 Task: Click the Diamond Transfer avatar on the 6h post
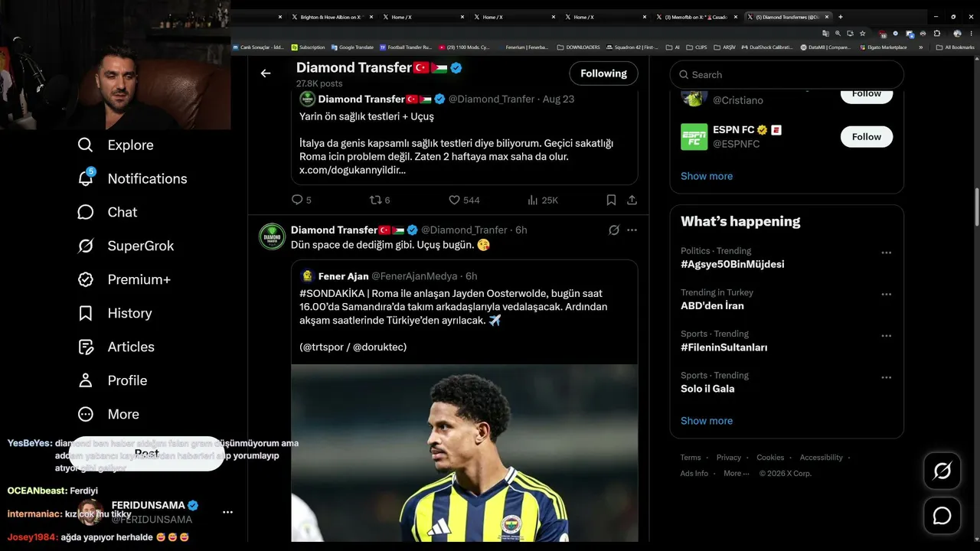click(x=273, y=236)
